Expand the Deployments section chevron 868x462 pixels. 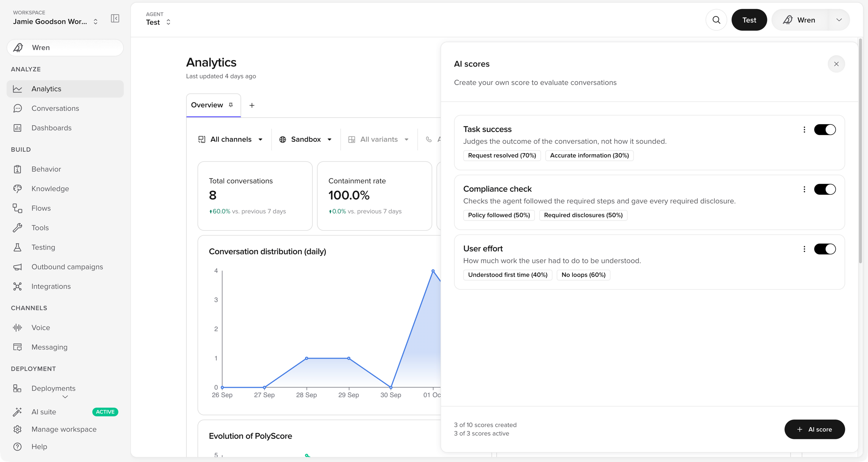65,397
